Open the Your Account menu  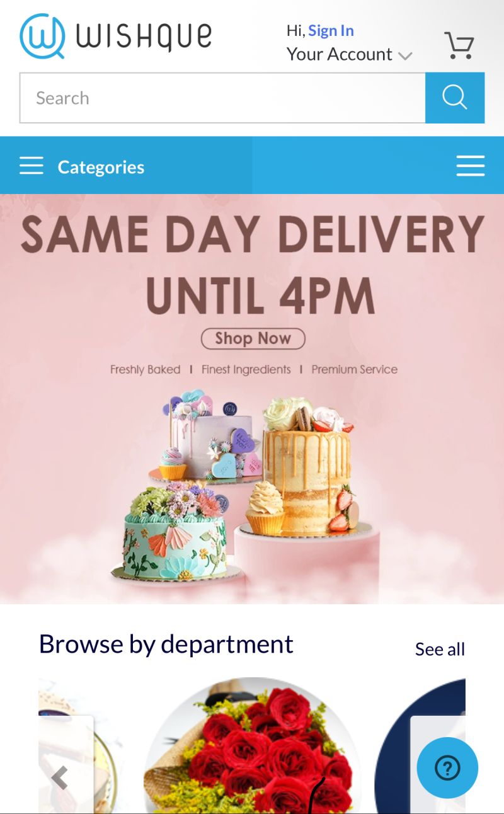340,54
